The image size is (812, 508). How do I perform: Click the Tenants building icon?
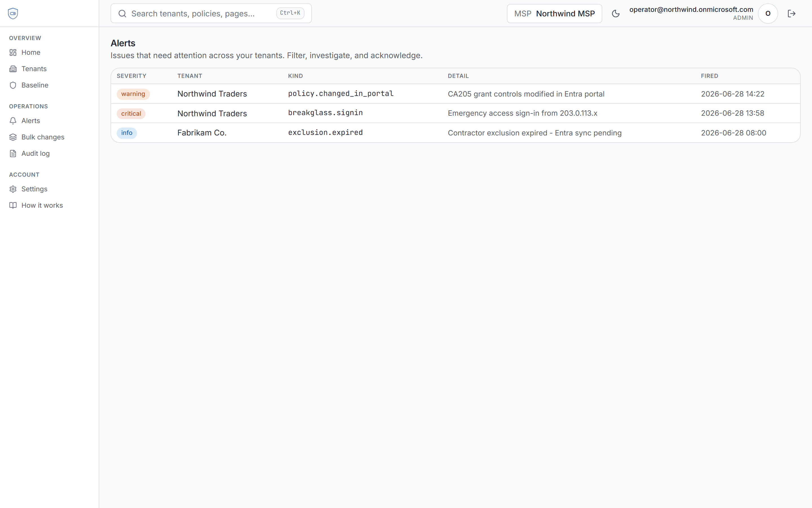pyautogui.click(x=13, y=69)
